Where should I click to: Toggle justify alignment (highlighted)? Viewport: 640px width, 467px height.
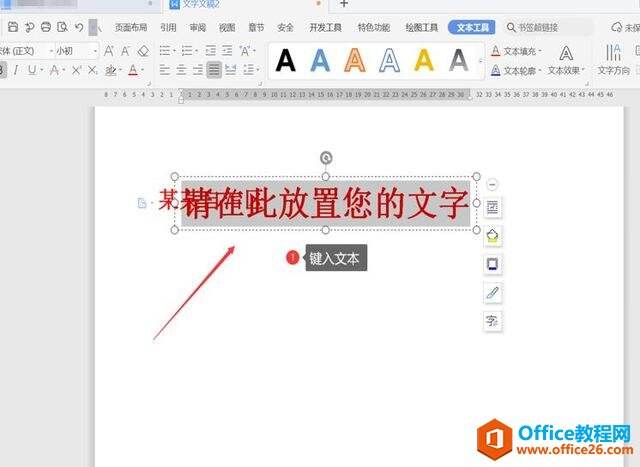(214, 70)
